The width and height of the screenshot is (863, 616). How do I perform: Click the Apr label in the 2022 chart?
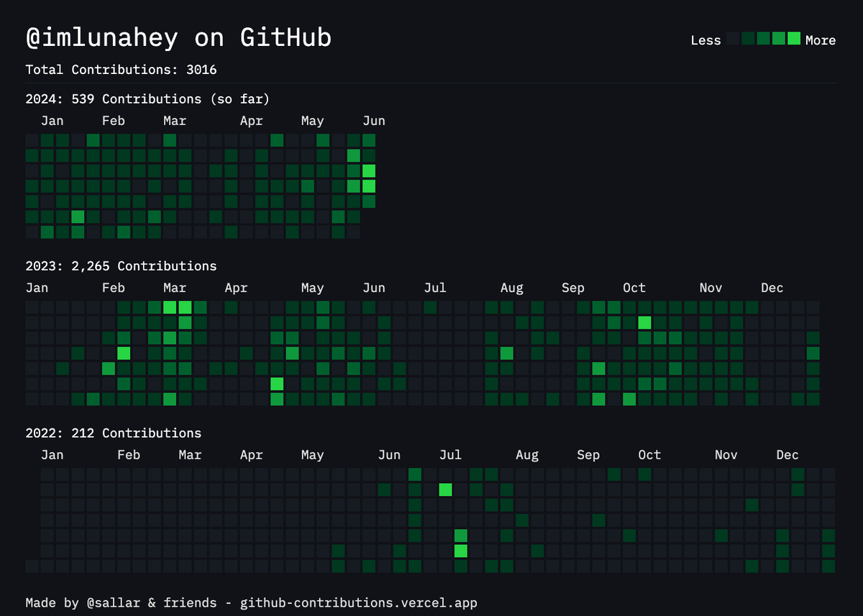click(x=251, y=455)
